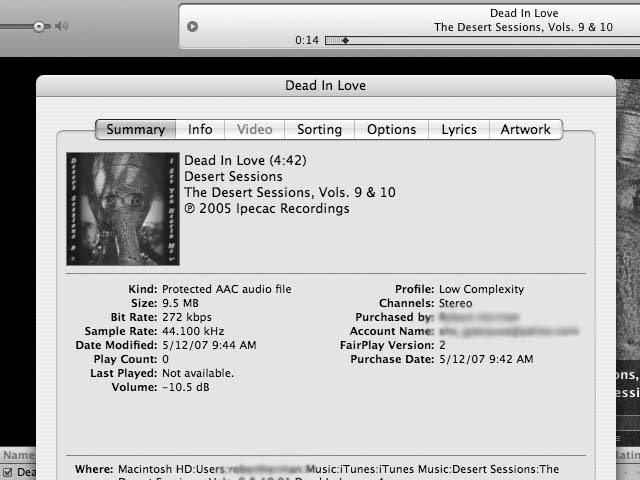Switch to the Options tab
Image resolution: width=640 pixels, height=480 pixels.
point(391,129)
